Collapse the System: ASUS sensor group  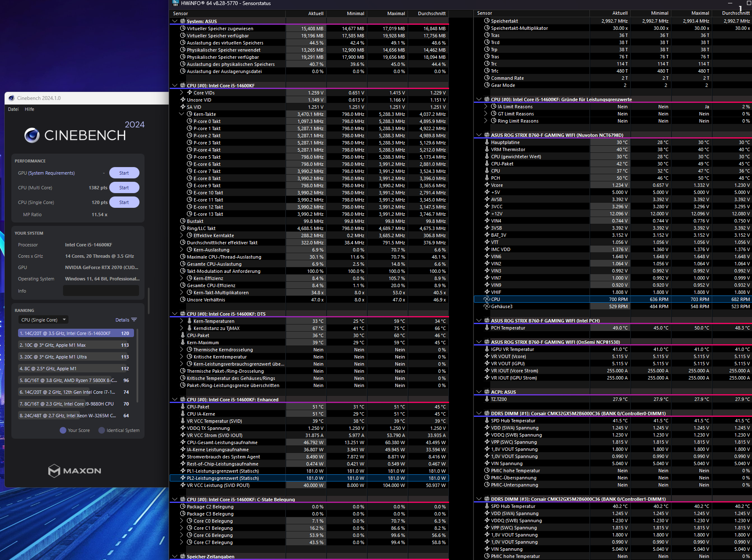[175, 21]
